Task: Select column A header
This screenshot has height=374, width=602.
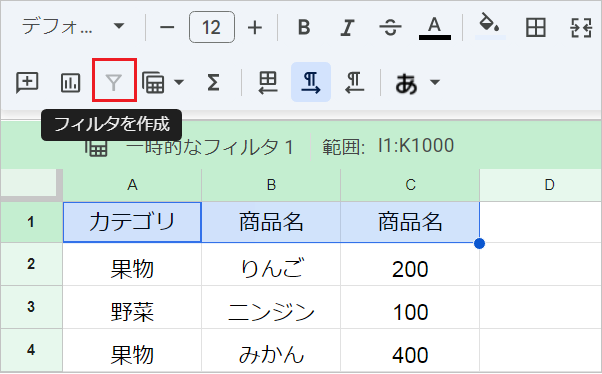Action: pyautogui.click(x=132, y=185)
